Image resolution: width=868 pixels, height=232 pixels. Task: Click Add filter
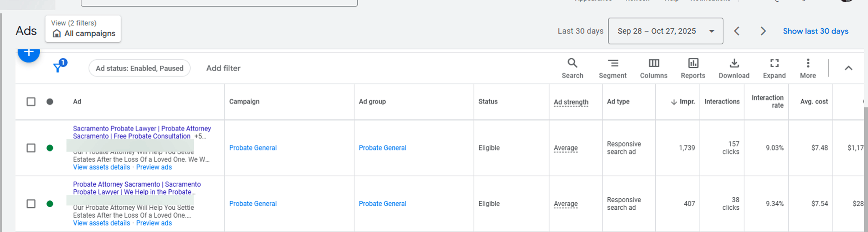[223, 68]
